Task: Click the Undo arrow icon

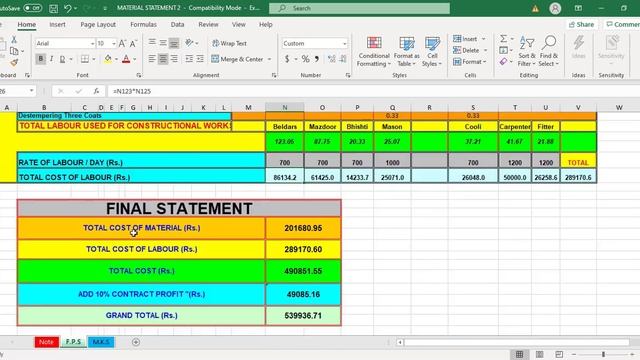Action: click(x=68, y=8)
